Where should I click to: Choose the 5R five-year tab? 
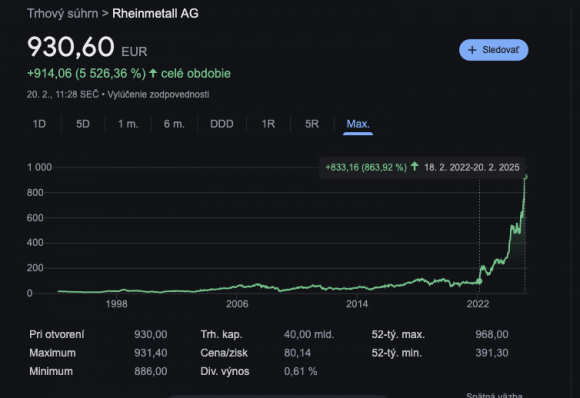312,124
